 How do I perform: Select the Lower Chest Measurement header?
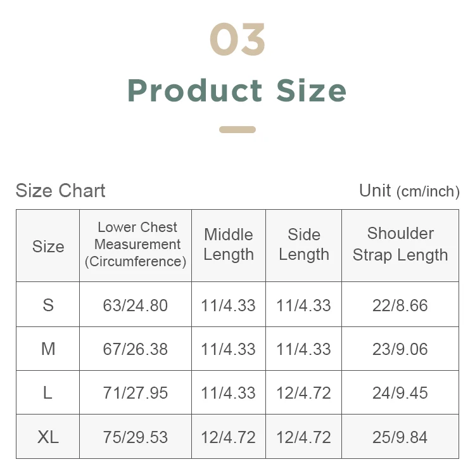click(136, 245)
